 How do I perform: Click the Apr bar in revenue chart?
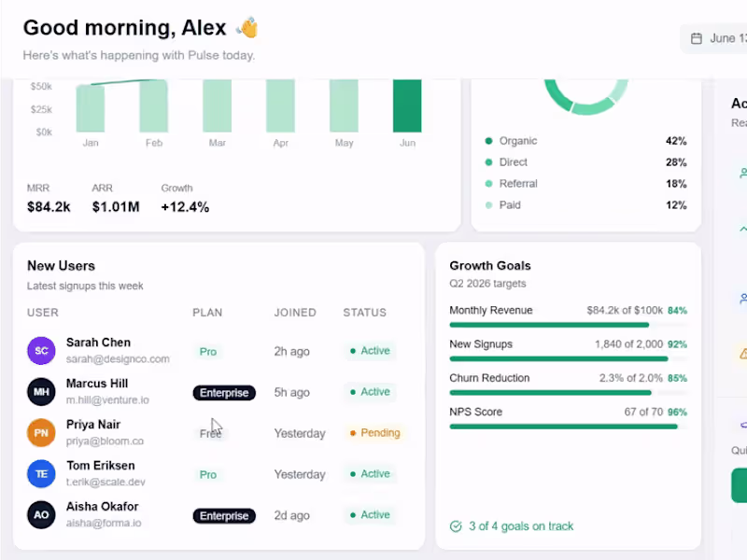280,105
